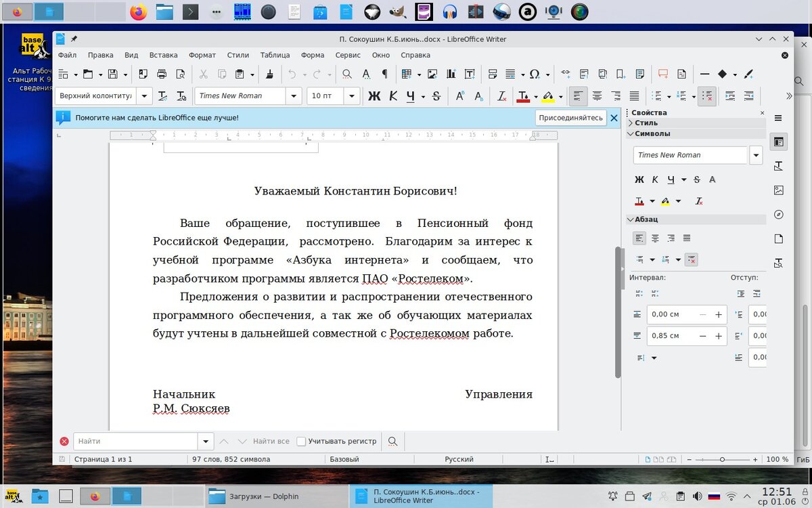Image resolution: width=812 pixels, height=508 pixels.
Task: Open the sidebar Styles deck
Action: pos(779,166)
